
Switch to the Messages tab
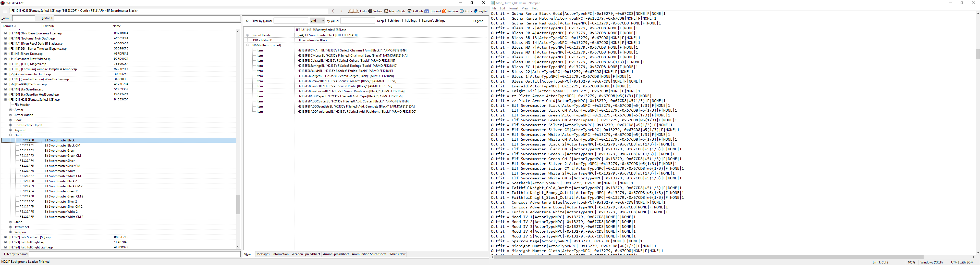(x=263, y=254)
